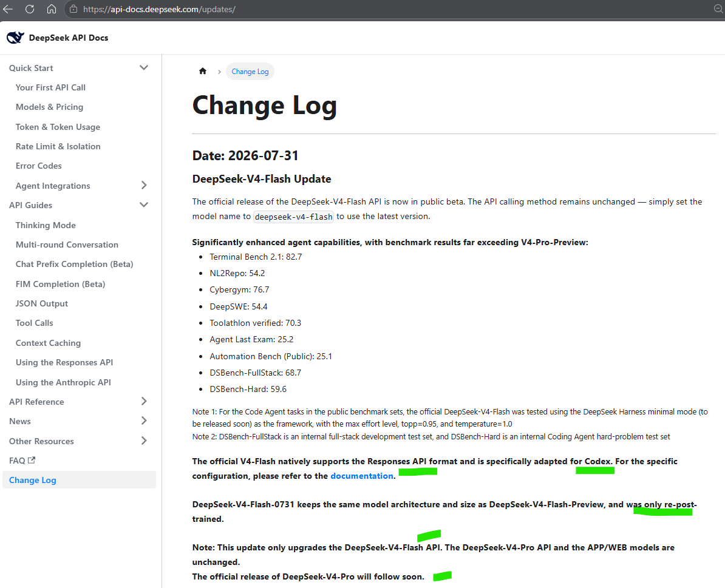Open the Error Codes page

[38, 166]
